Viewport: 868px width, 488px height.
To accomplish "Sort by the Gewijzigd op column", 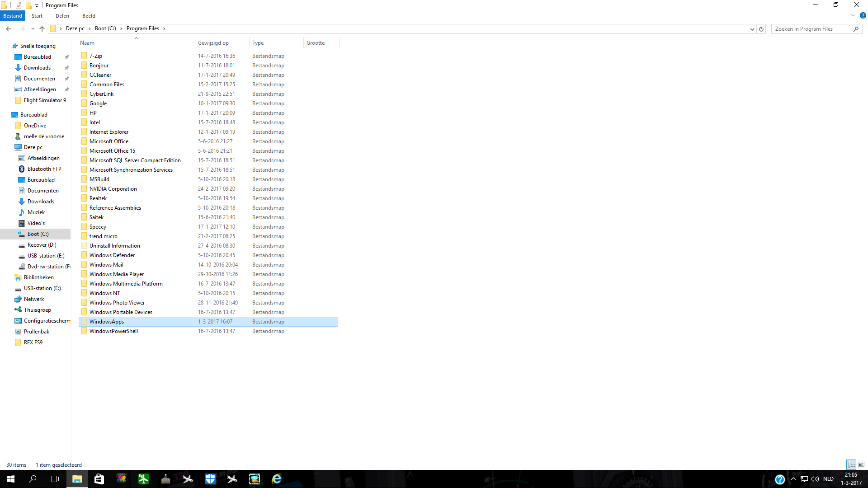I will tap(213, 43).
